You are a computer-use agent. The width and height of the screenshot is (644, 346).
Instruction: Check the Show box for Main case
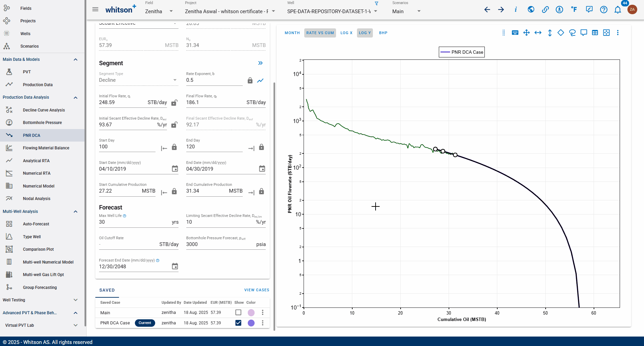point(238,313)
